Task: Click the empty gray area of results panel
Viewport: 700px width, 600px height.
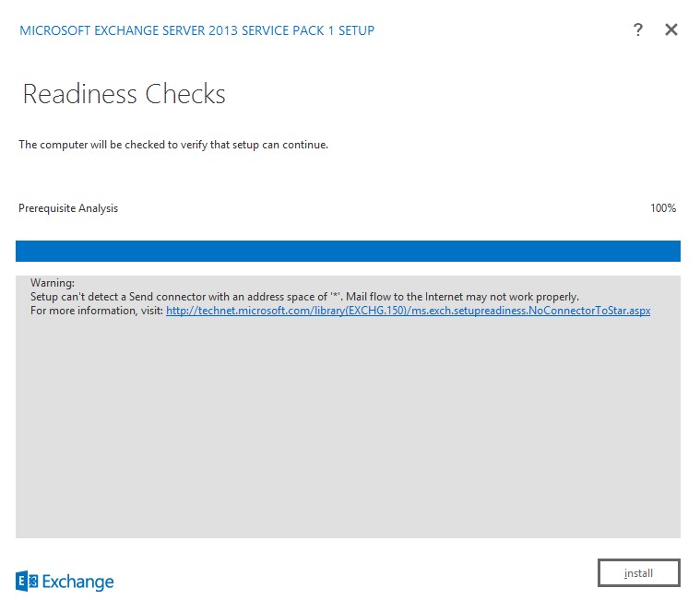Action: [x=348, y=433]
